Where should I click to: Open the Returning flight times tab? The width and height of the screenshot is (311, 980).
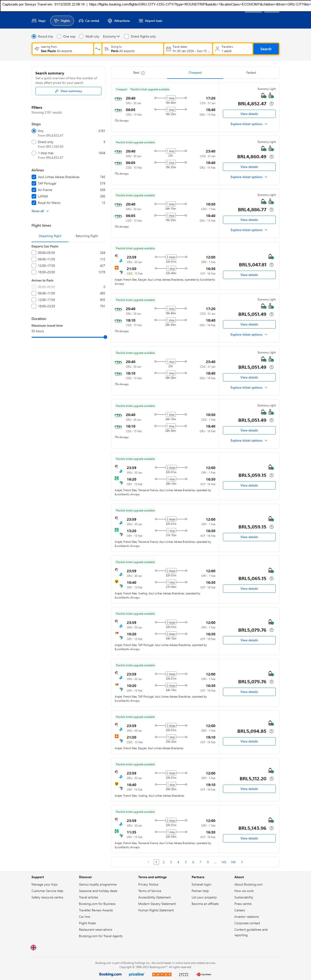pos(87,236)
